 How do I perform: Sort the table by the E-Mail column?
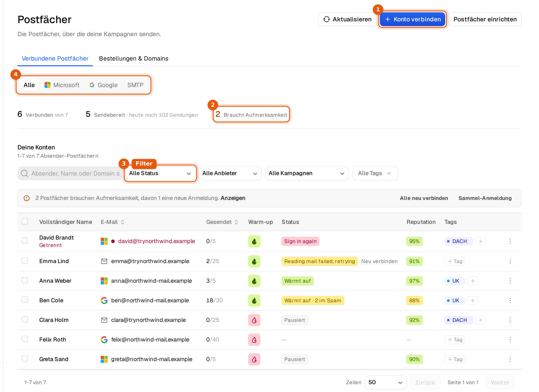113,222
